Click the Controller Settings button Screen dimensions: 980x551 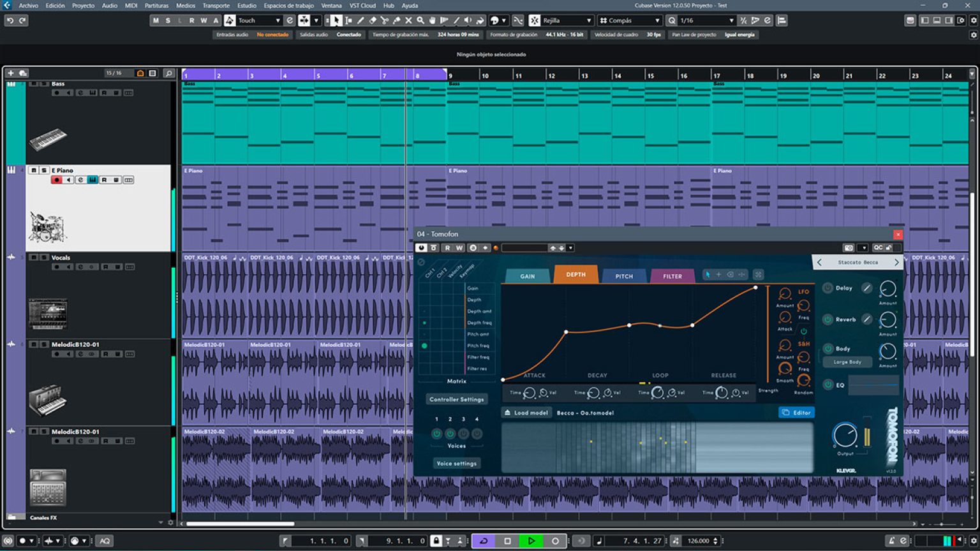(x=456, y=399)
